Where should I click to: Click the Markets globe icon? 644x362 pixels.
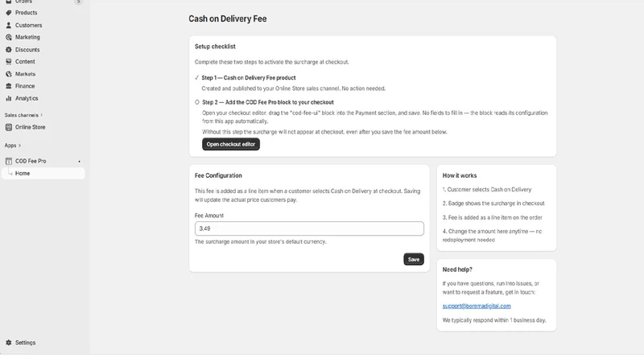[x=9, y=74]
